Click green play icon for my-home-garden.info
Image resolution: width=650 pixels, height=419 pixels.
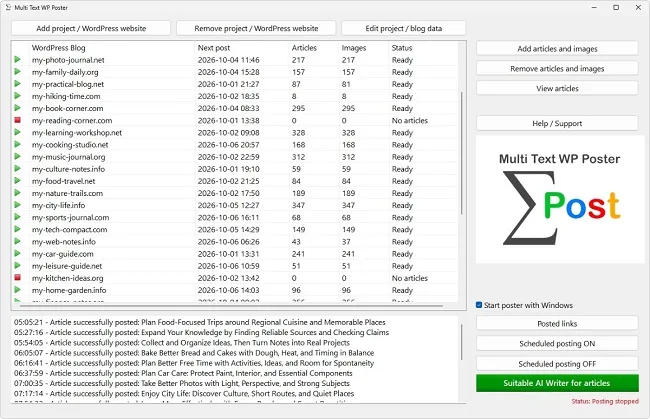pyautogui.click(x=17, y=290)
